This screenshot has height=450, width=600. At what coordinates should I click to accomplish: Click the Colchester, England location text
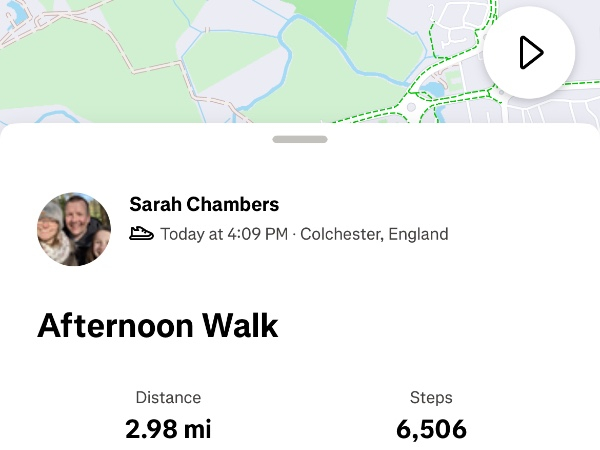click(376, 234)
